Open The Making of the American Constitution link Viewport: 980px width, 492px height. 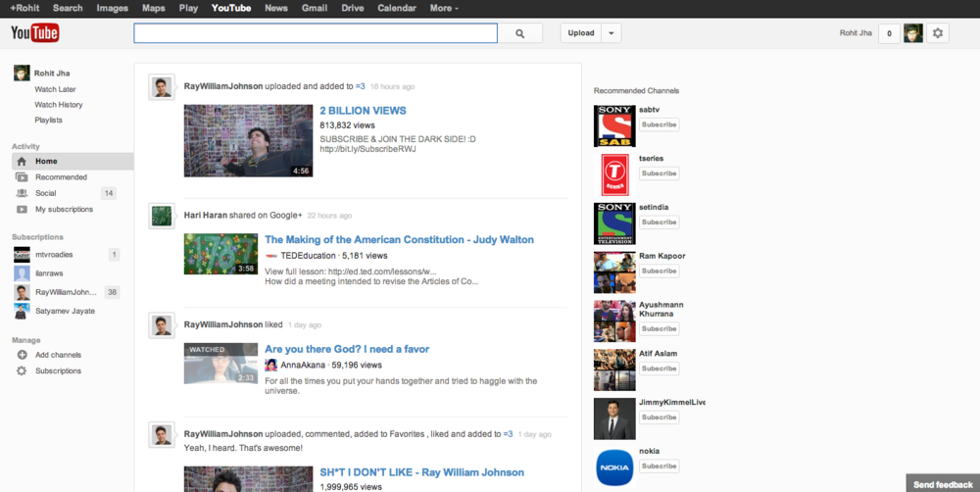point(399,239)
